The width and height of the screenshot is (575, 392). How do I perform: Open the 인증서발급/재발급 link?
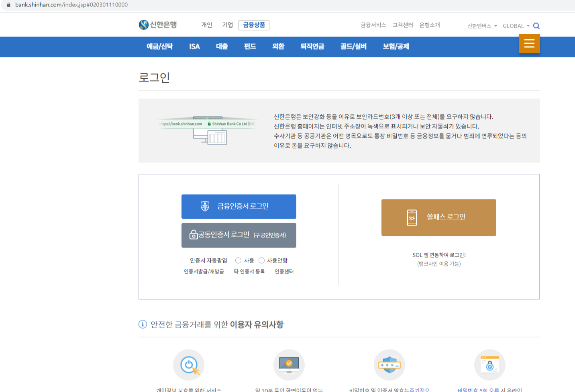coord(204,272)
